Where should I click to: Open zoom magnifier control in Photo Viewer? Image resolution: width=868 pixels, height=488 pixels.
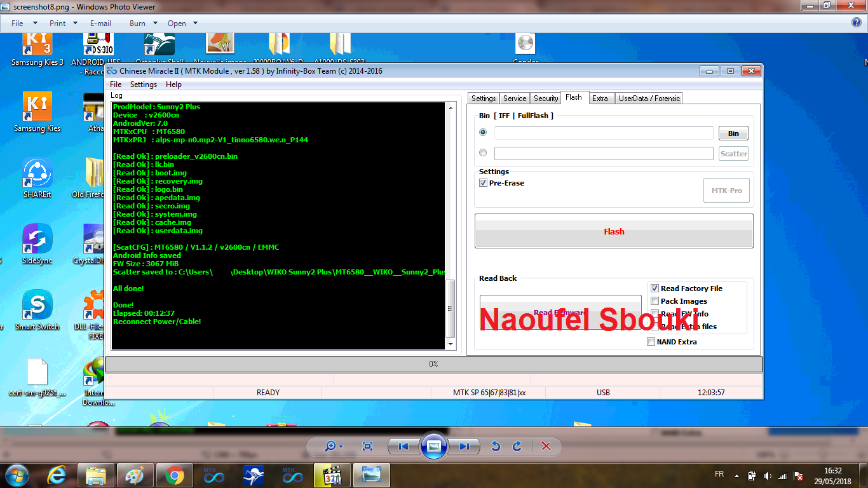334,446
